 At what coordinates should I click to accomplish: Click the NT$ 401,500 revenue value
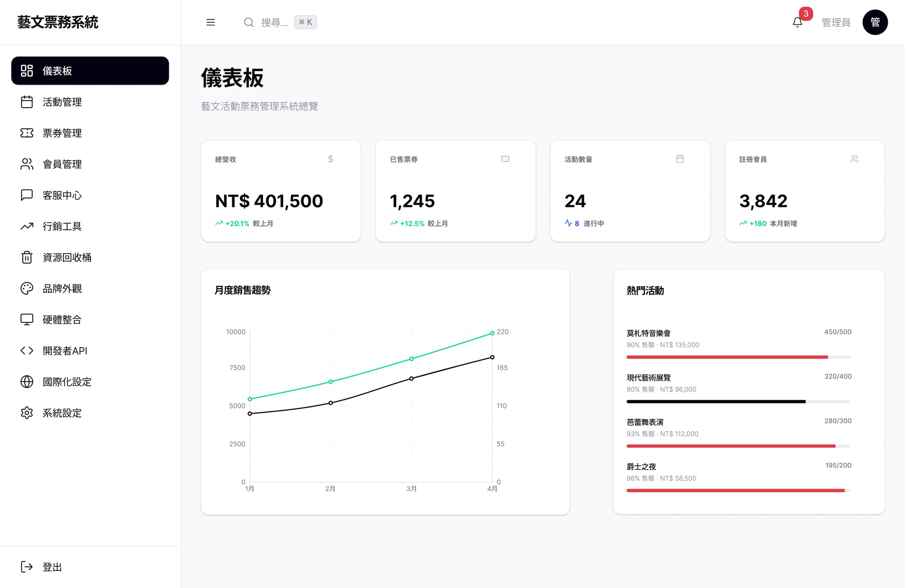[269, 201]
